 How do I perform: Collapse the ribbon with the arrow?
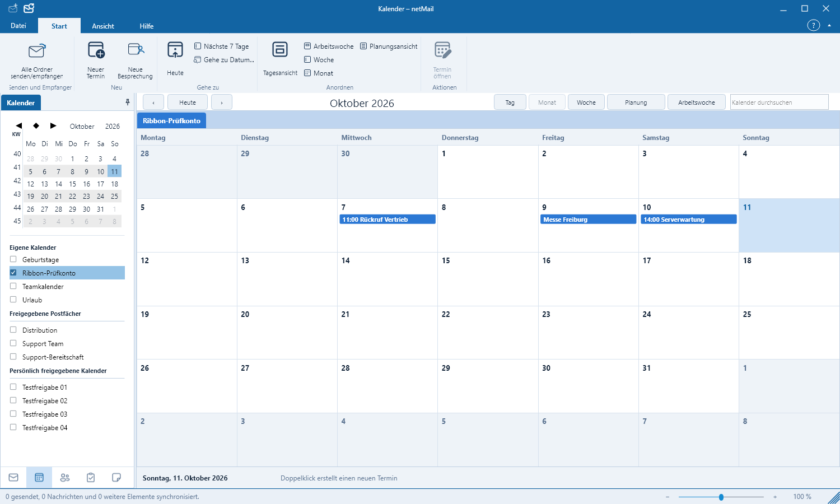(x=829, y=25)
